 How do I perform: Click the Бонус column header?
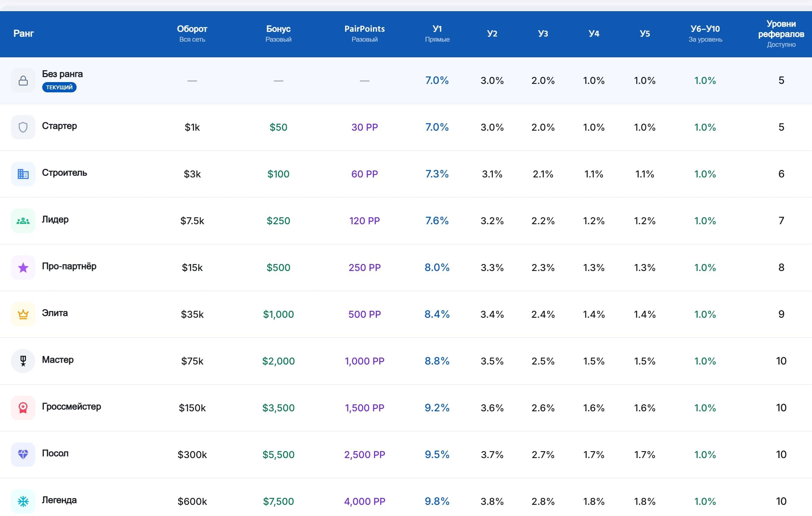click(x=278, y=33)
